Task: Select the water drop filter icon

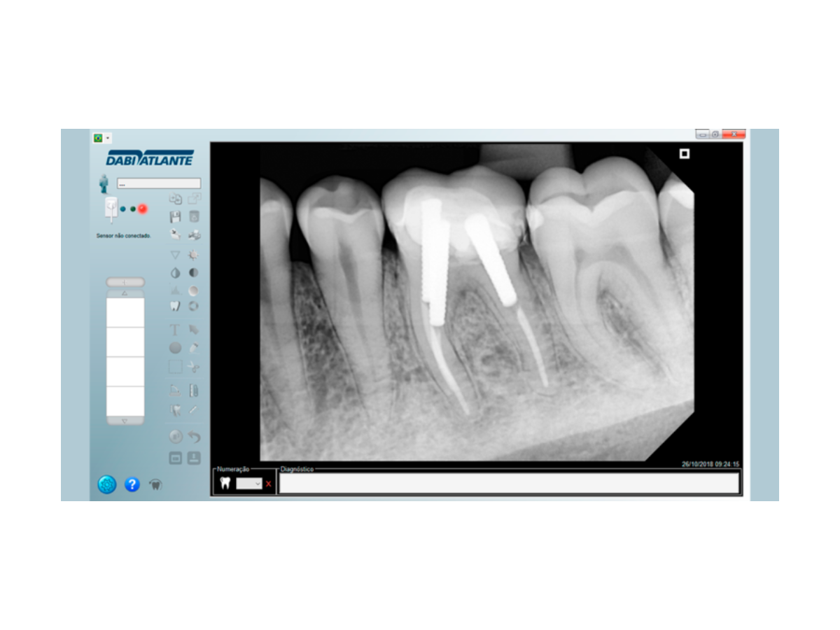Action: point(176,273)
